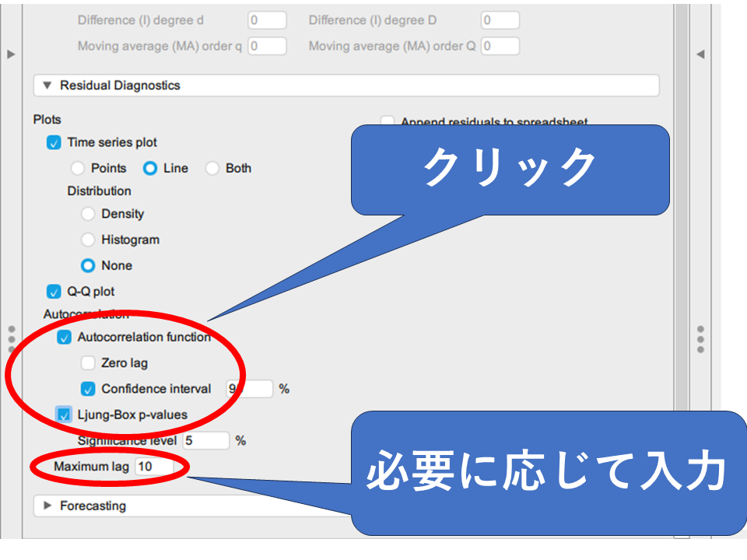Expand the right panel arrow

(x=700, y=54)
